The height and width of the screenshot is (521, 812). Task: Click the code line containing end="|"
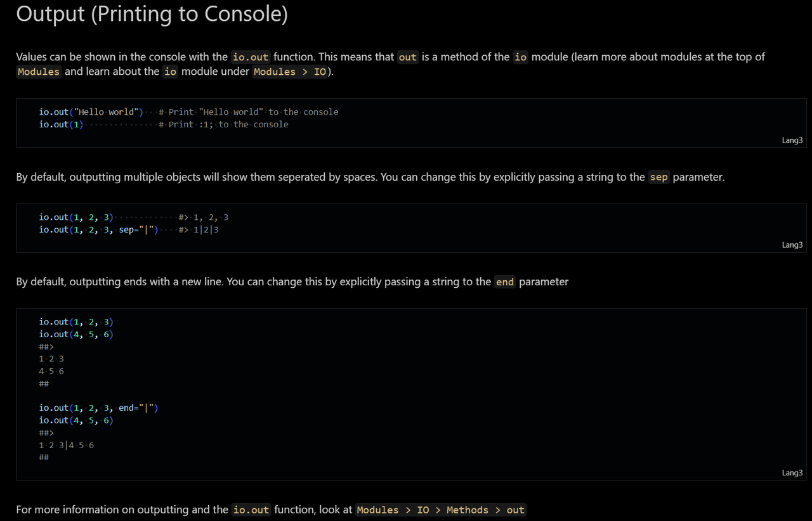pos(98,408)
